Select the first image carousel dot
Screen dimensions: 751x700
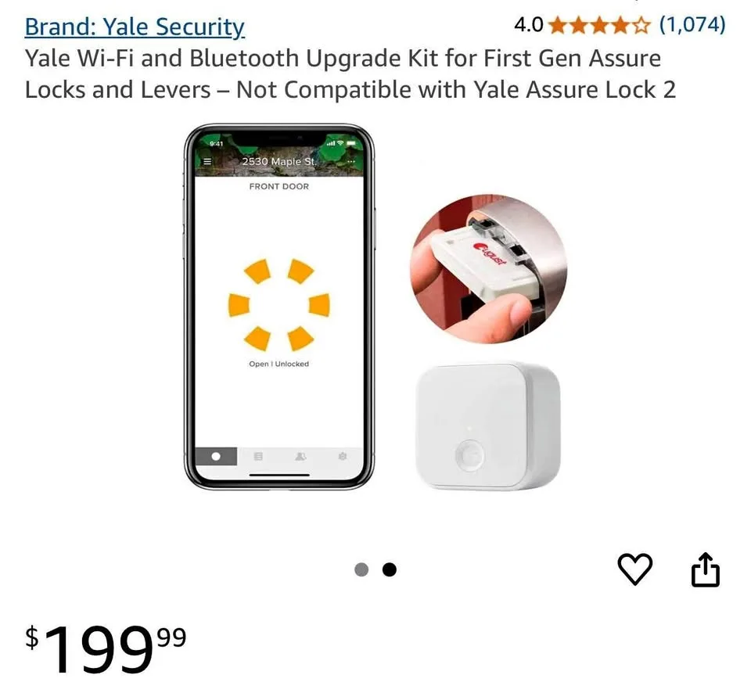pos(361,569)
